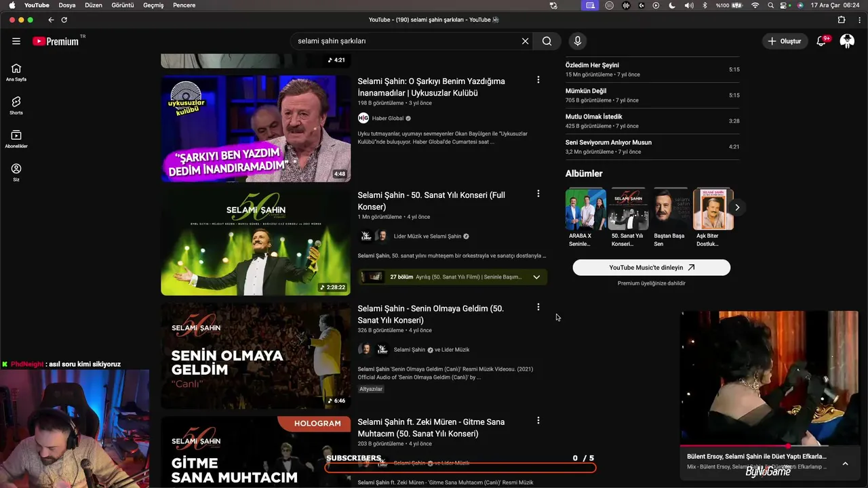Image resolution: width=868 pixels, height=488 pixels.
Task: Open the browser extensions puzzle icon
Action: [842, 20]
